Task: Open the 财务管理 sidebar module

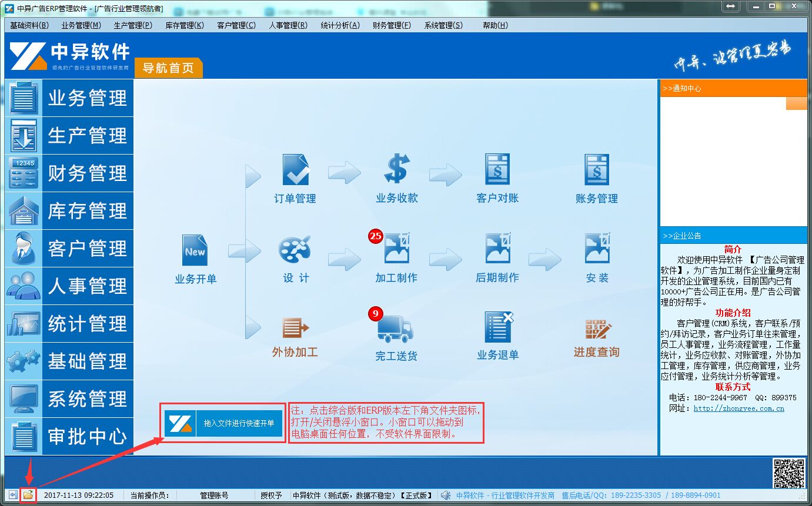Action: (x=69, y=173)
